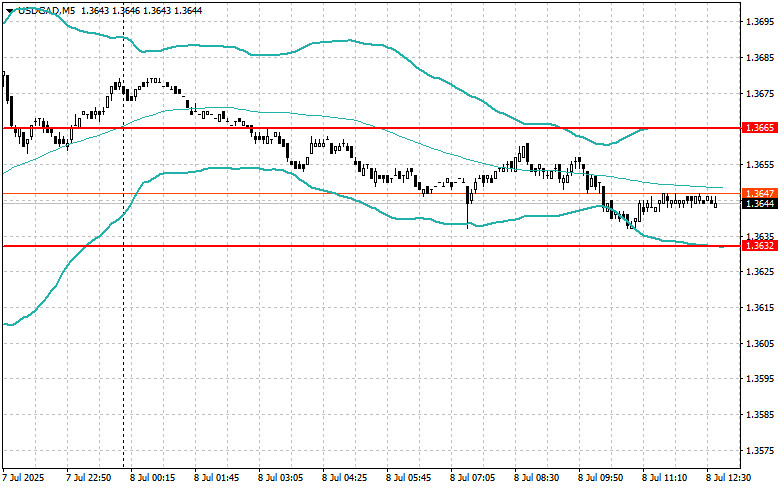Select the USDCAD,M5 chart title text
Viewport: 781px width, 489px height.
46,10
